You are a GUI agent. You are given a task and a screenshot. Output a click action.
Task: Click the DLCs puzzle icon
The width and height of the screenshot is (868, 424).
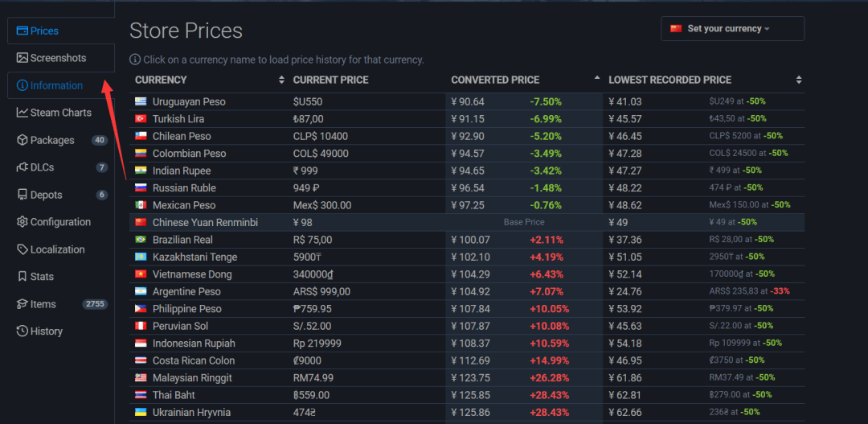click(23, 167)
